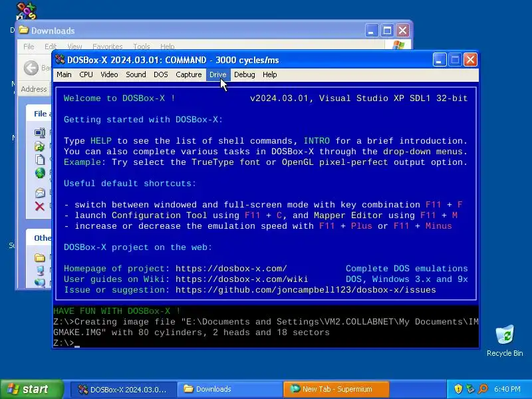The image size is (532, 399).
Task: Switch to New Tab - Supermium taskbar button
Action: coord(336,389)
